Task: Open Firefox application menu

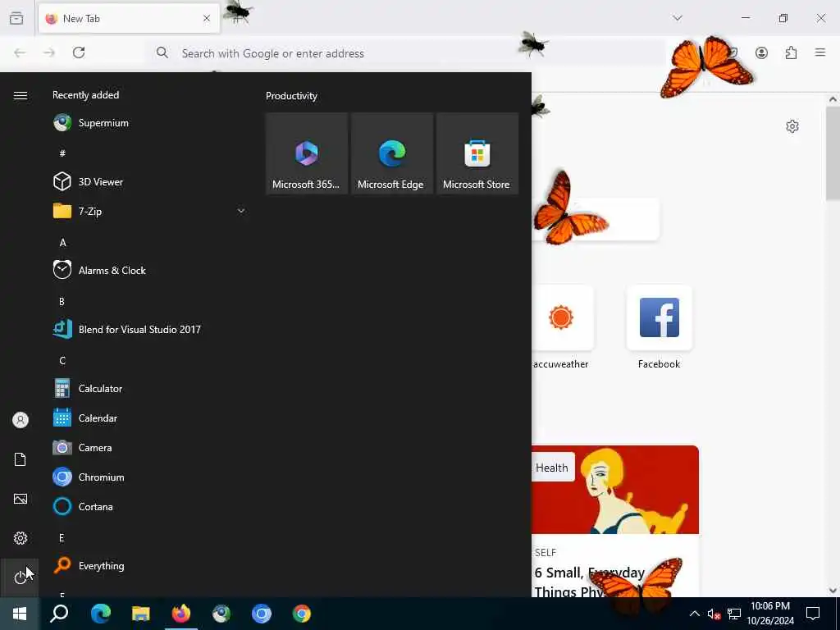Action: (820, 52)
